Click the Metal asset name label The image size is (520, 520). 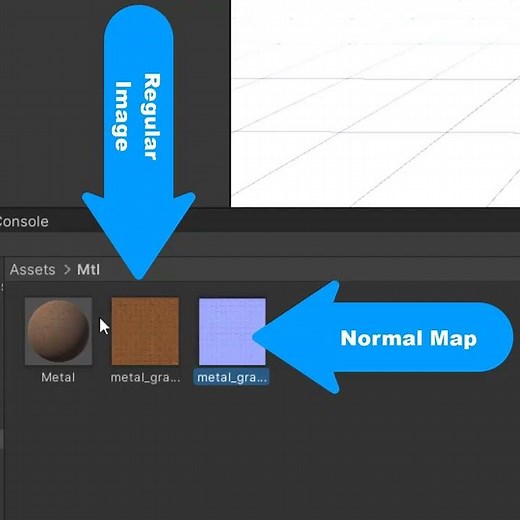pyautogui.click(x=58, y=377)
